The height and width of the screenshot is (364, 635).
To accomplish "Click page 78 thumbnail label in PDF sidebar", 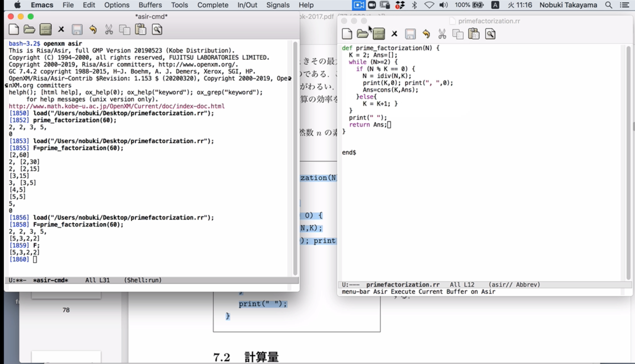I will [66, 310].
